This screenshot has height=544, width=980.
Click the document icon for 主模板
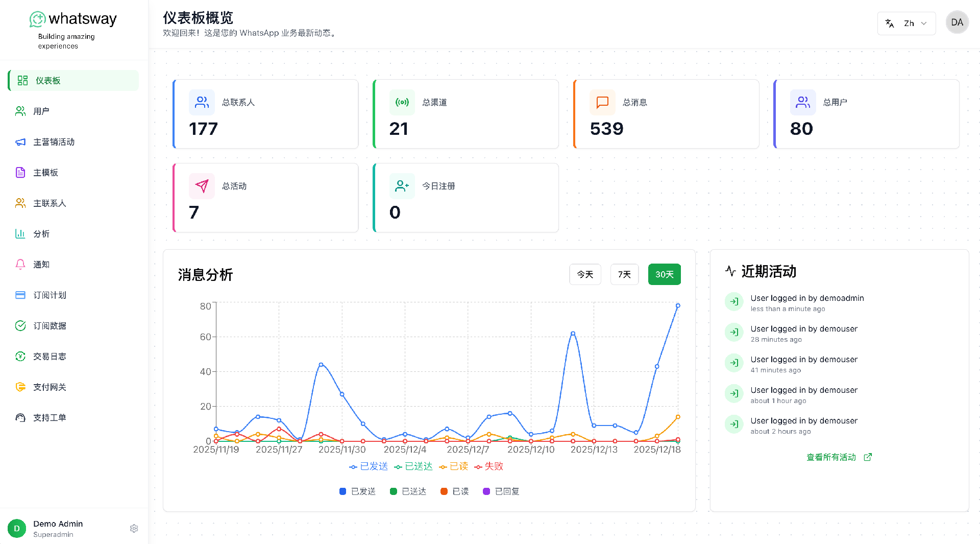tap(20, 173)
